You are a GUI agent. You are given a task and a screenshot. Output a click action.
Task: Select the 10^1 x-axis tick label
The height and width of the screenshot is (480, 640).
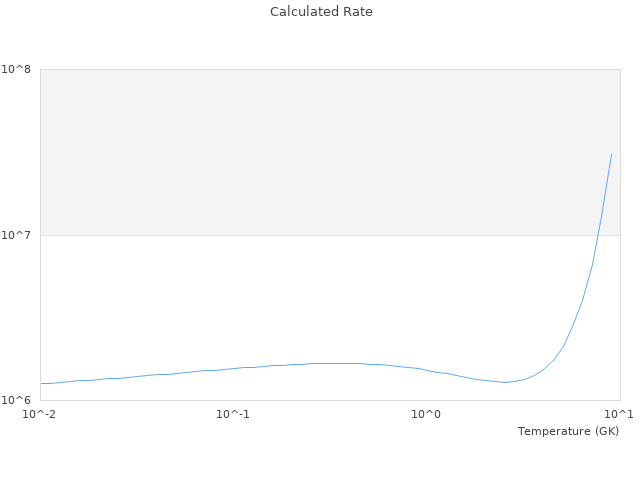(619, 414)
